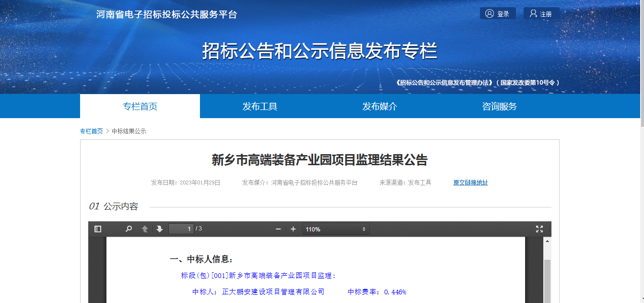The width and height of the screenshot is (644, 303).
Task: Open the 原文链接地址 link
Action: (x=470, y=182)
